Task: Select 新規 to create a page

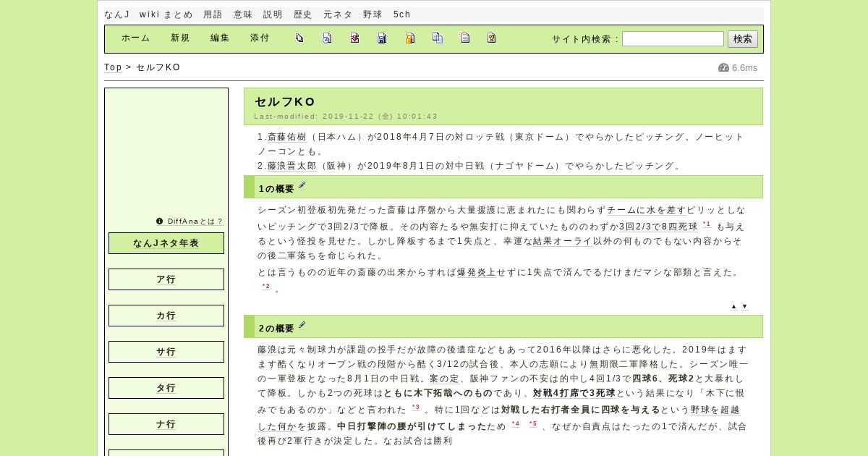Action: (x=180, y=38)
